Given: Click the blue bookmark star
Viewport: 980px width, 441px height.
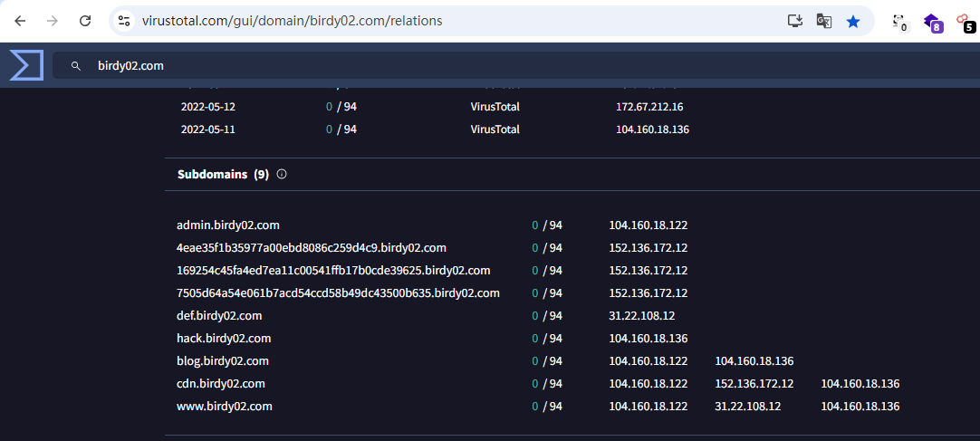Looking at the screenshot, I should (853, 21).
